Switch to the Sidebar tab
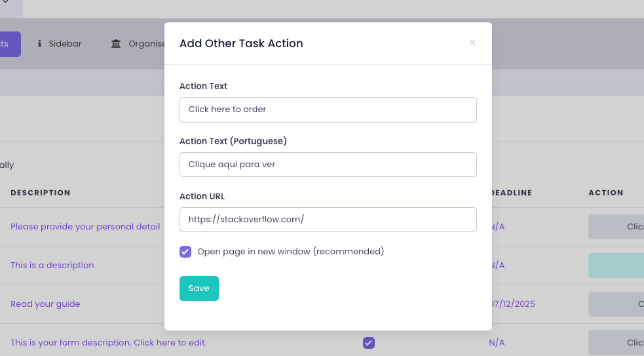Viewport: 644px width, 356px height. (x=65, y=44)
